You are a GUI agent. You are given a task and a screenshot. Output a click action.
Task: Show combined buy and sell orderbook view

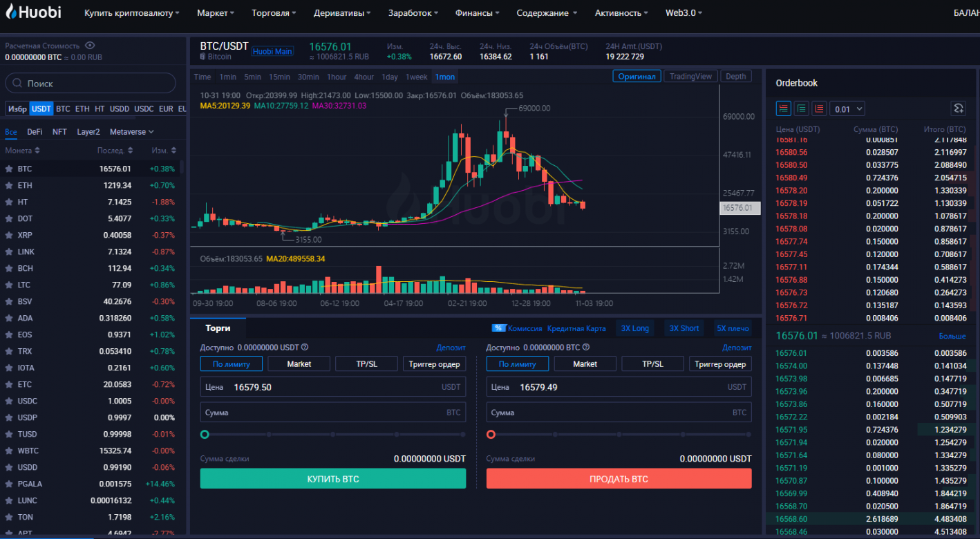[784, 108]
